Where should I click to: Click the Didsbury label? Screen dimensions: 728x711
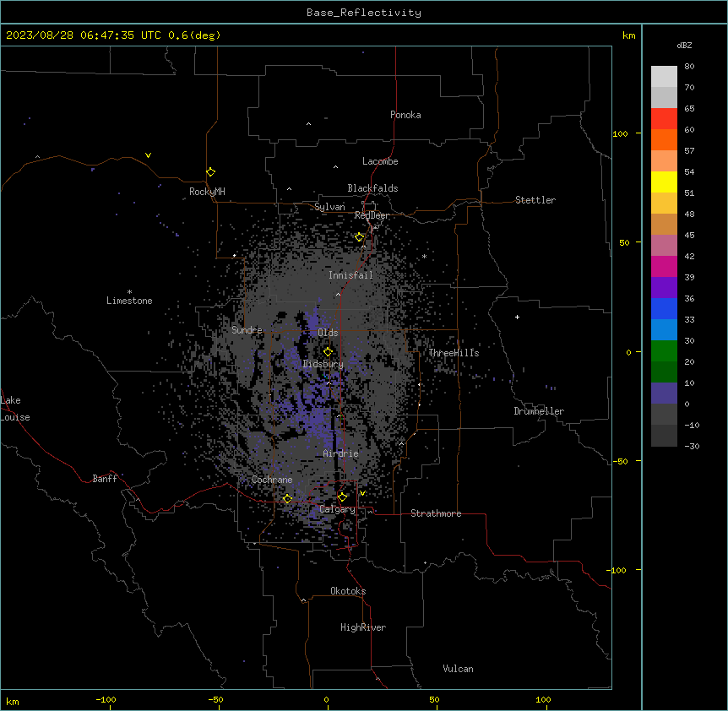(x=323, y=364)
